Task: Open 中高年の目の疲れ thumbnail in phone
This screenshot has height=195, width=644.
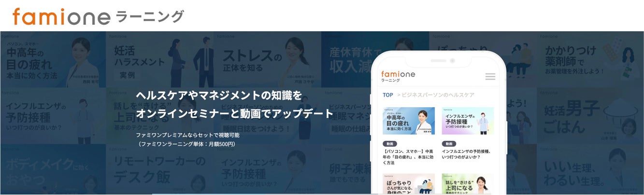Action: click(409, 121)
